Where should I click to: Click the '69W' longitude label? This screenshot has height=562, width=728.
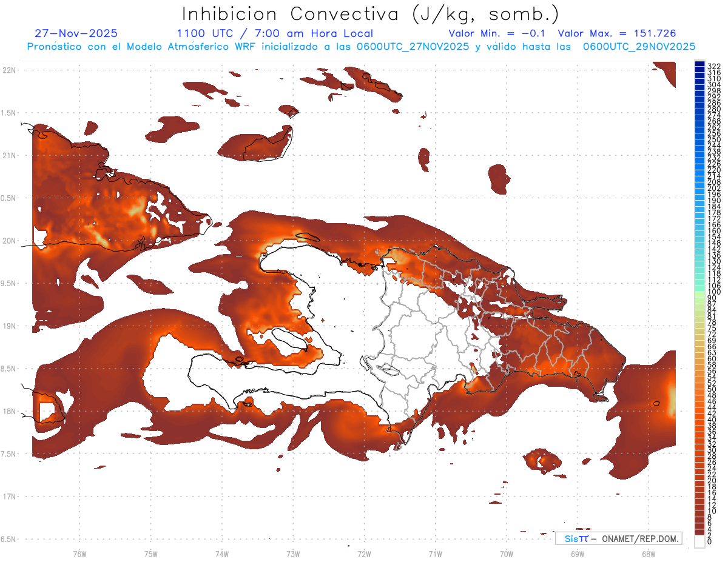(x=577, y=554)
